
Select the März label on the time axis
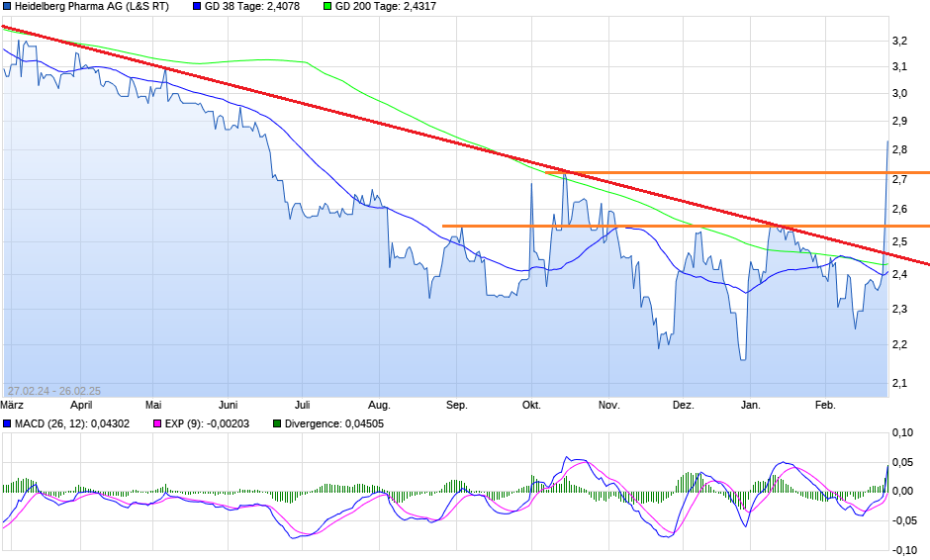point(12,405)
